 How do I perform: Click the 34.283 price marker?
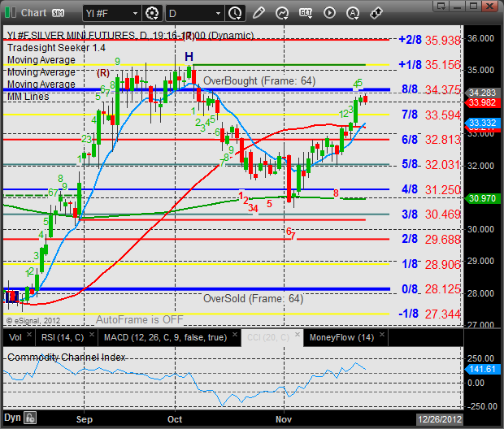[x=483, y=93]
